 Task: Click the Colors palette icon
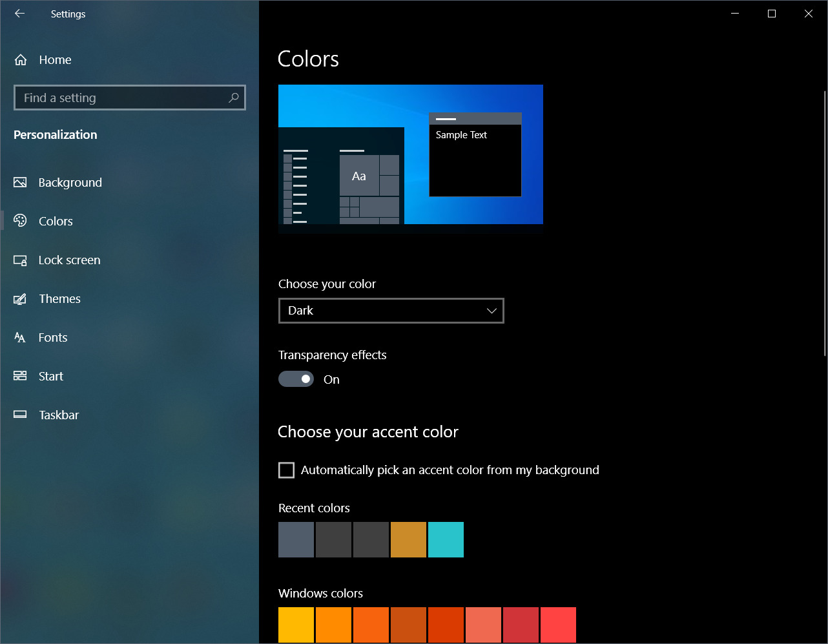coord(20,221)
